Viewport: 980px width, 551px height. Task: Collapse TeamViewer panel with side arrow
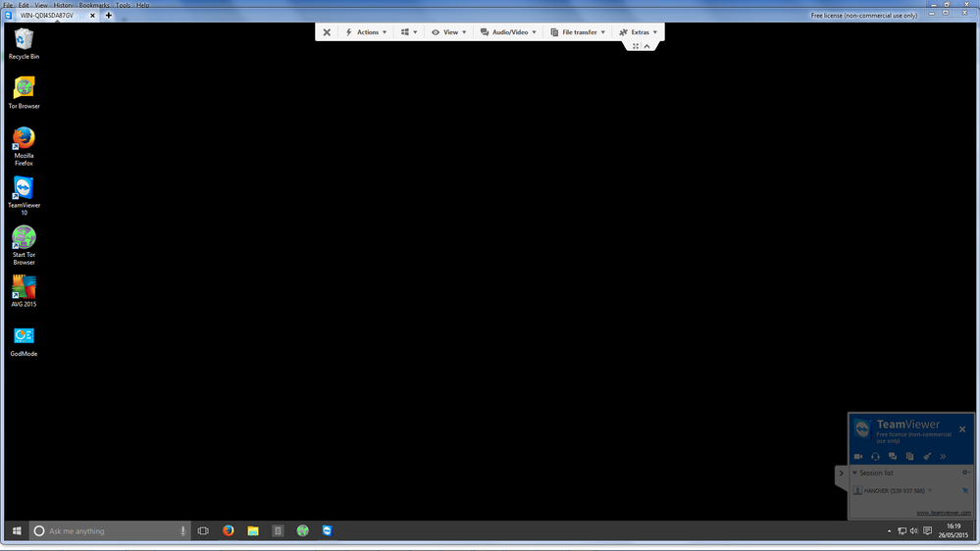point(842,474)
